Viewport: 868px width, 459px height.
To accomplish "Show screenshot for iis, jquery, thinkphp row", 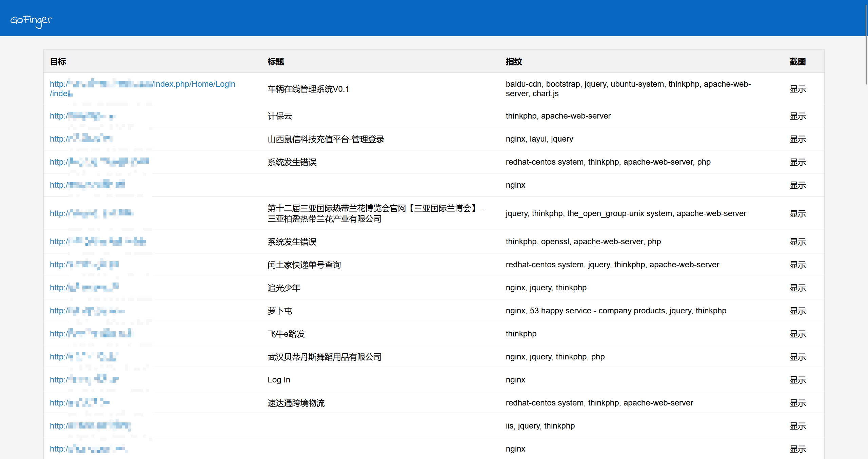I will [x=797, y=426].
